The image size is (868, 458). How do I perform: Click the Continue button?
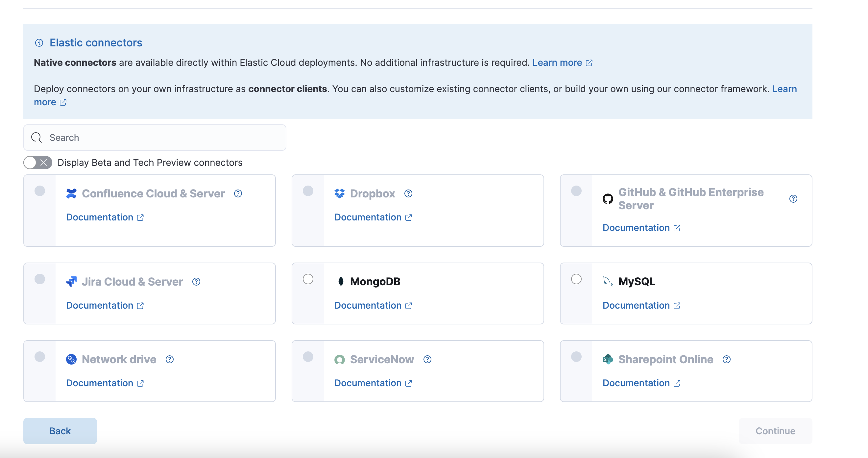click(775, 431)
